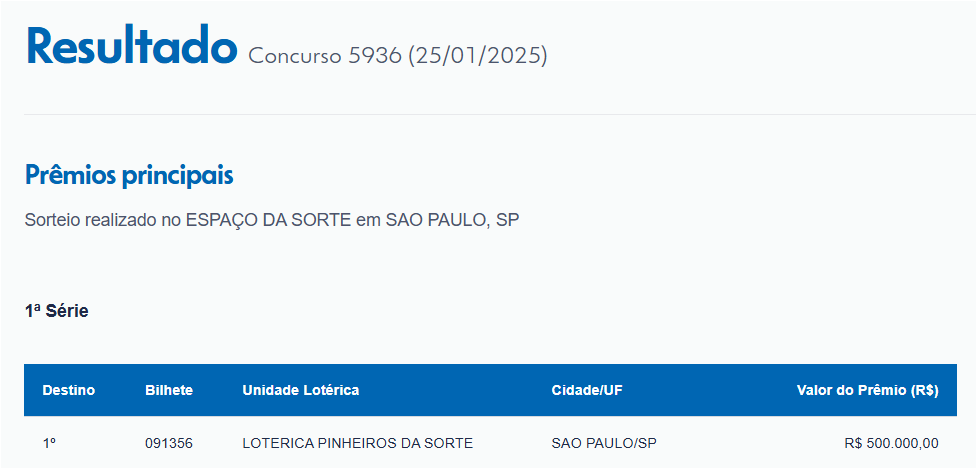Screen dimensions: 977x469
Task: Click the Cidade/UF column header
Action: 587,391
